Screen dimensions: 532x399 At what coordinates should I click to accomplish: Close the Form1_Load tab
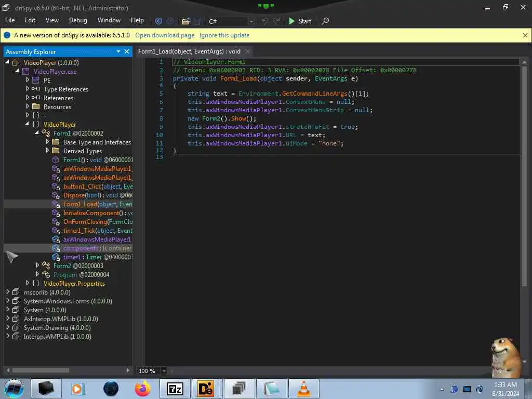248,51
